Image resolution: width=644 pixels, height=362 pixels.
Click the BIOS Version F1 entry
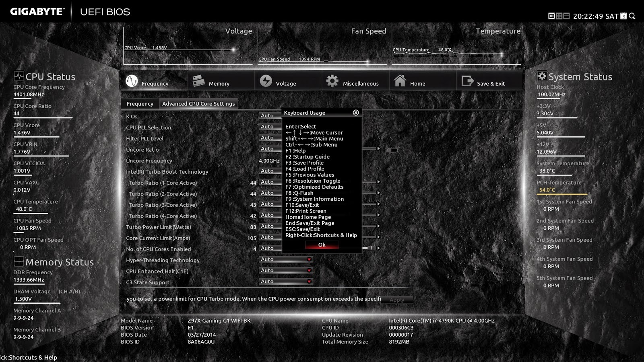[190, 328]
